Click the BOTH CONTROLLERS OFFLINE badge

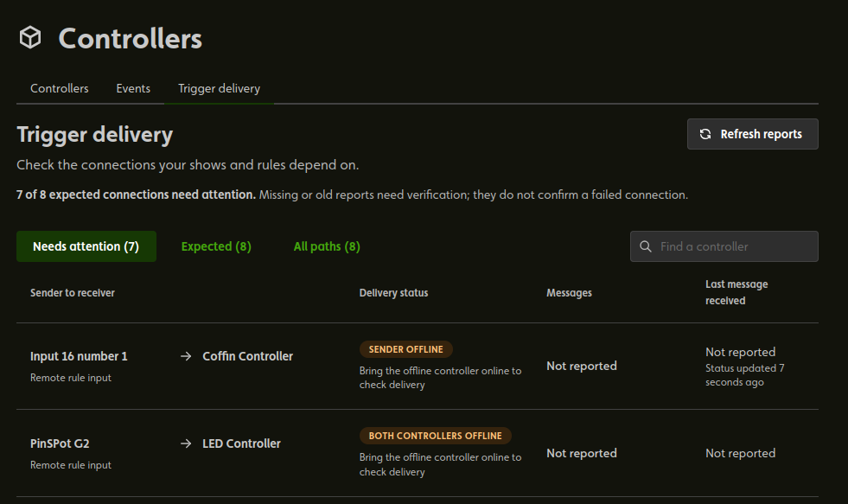pyautogui.click(x=436, y=436)
